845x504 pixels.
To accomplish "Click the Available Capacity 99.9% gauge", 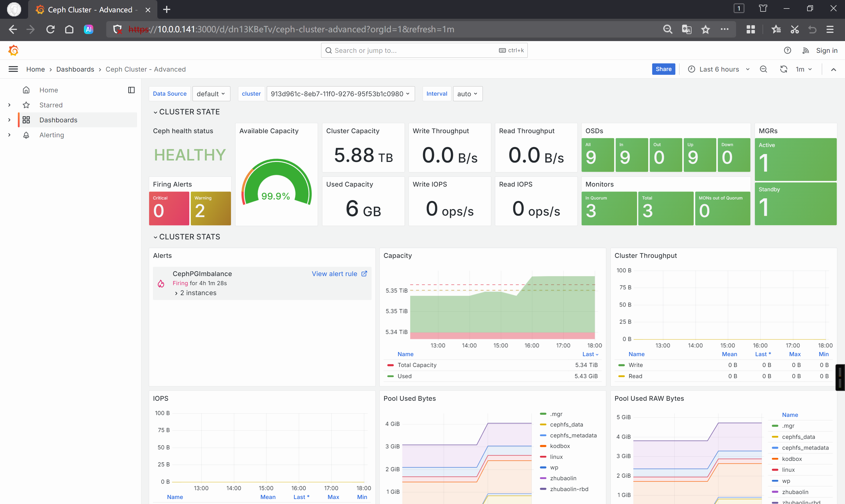I will (x=276, y=183).
